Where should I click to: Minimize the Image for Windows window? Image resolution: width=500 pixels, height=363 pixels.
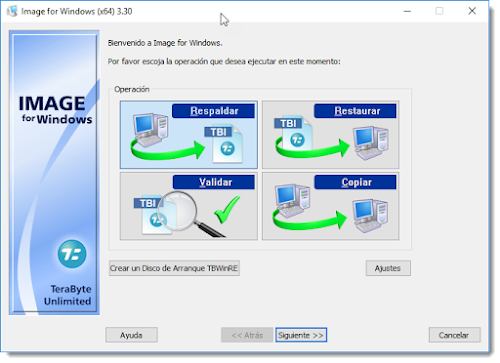point(407,11)
